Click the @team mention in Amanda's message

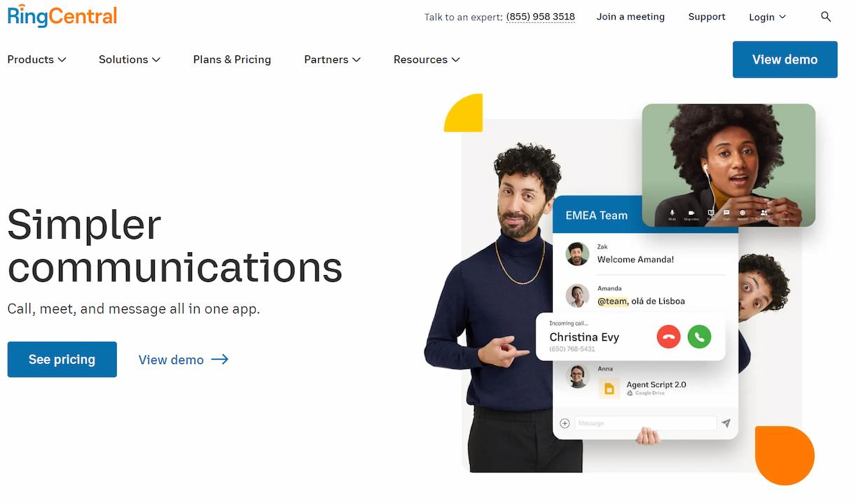click(612, 301)
